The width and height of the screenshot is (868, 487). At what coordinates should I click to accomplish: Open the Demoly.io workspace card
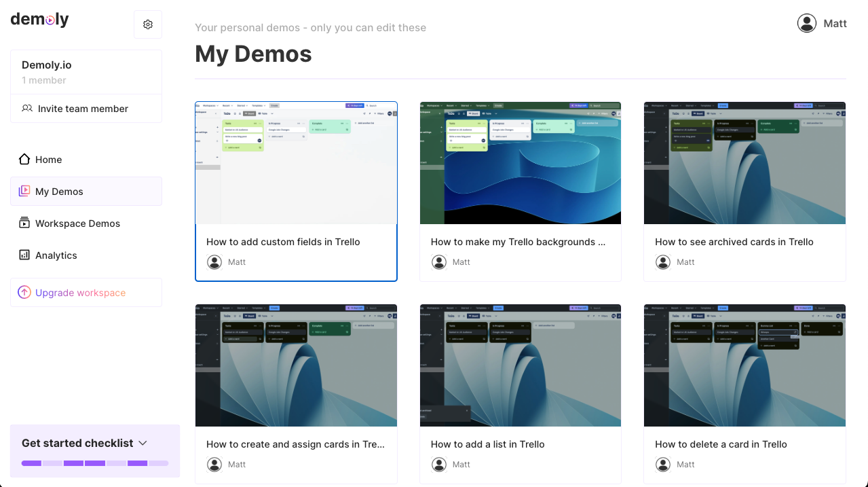coord(86,72)
